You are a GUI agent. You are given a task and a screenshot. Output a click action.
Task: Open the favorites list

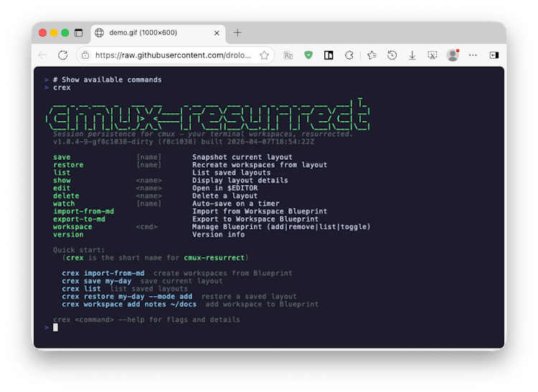pyautogui.click(x=372, y=55)
